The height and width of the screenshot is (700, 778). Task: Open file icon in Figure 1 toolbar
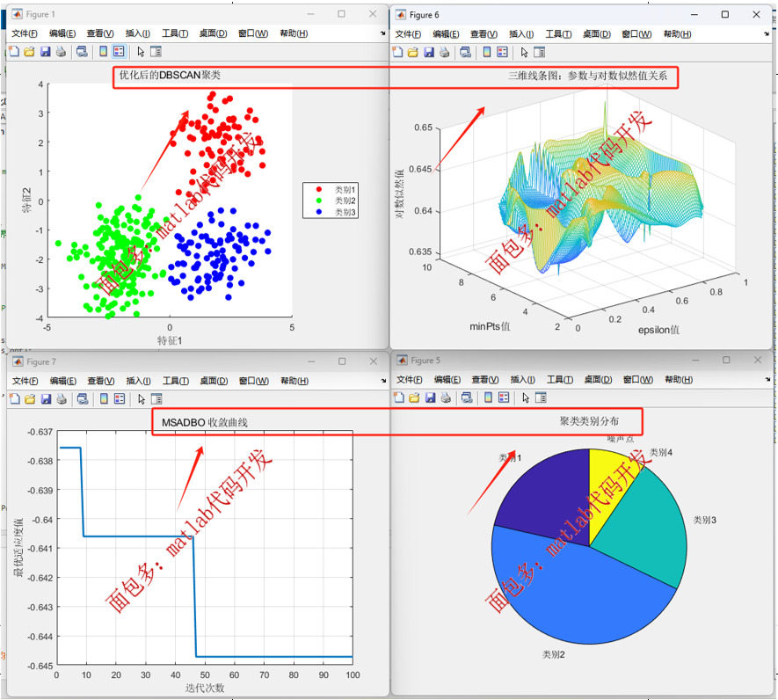coord(29,52)
